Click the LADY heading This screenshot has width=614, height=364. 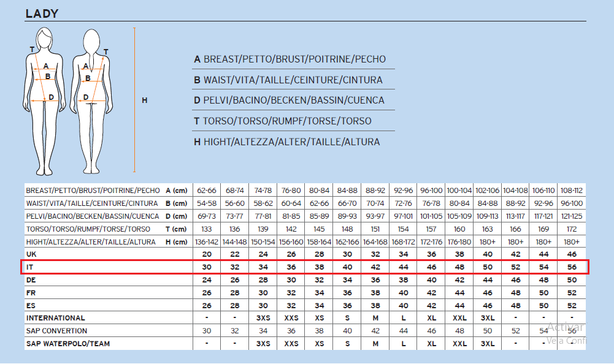[x=42, y=13]
